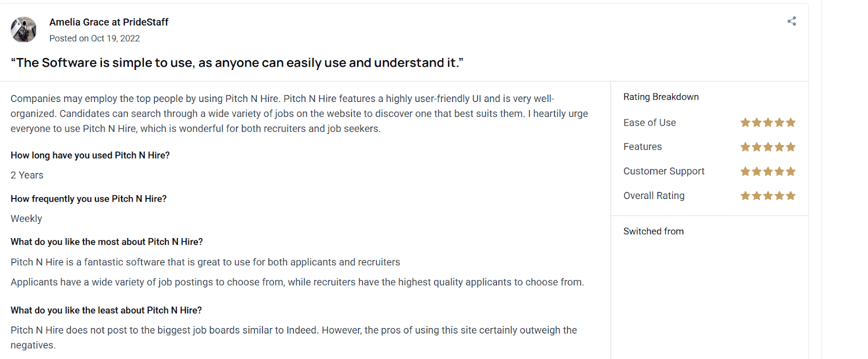Viewport: 868px width, 359px height.
Task: Click the first star of Features
Action: [745, 147]
